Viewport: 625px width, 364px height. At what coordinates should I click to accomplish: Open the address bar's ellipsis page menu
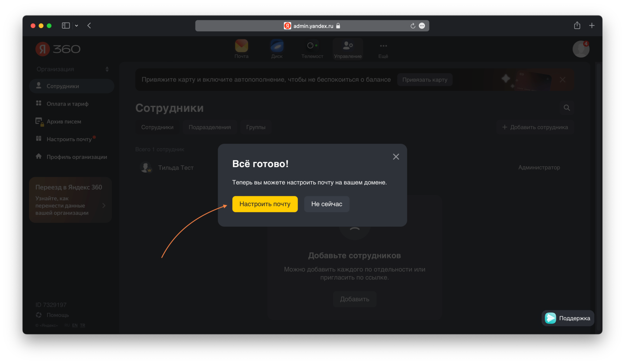pyautogui.click(x=422, y=26)
